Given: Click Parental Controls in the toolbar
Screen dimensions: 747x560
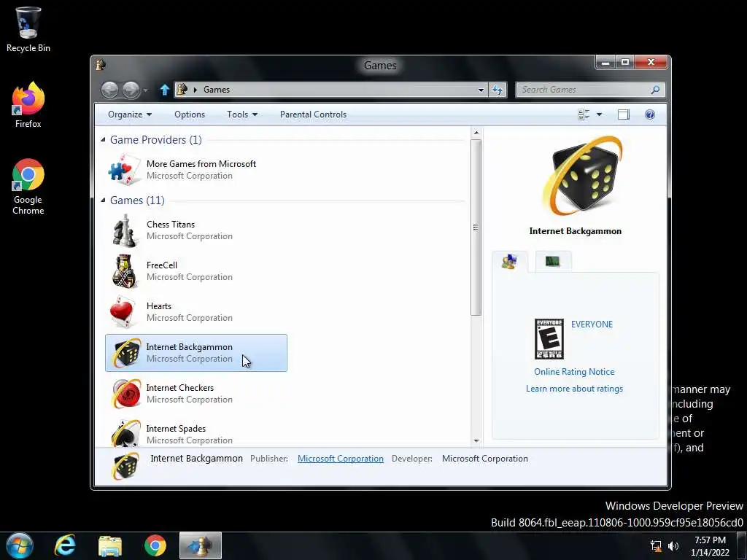Looking at the screenshot, I should [x=313, y=114].
